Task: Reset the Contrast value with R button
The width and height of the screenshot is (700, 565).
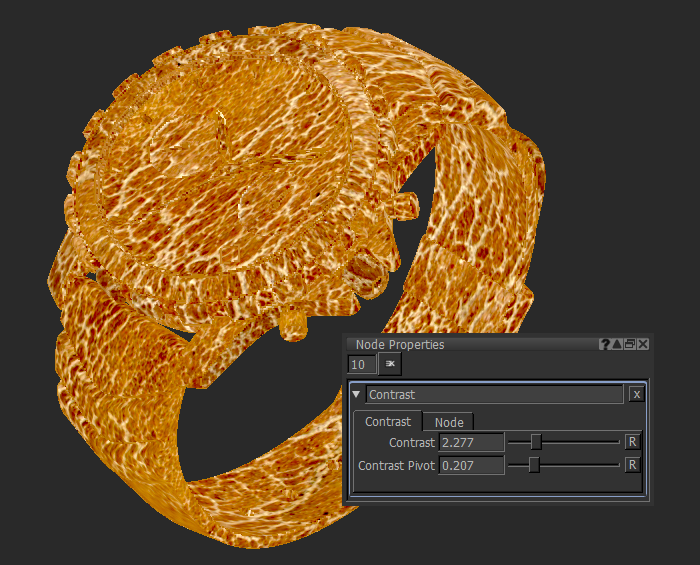Action: [632, 441]
